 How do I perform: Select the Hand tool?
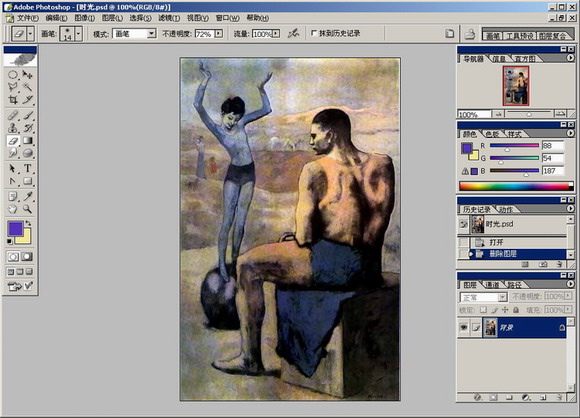pyautogui.click(x=13, y=209)
